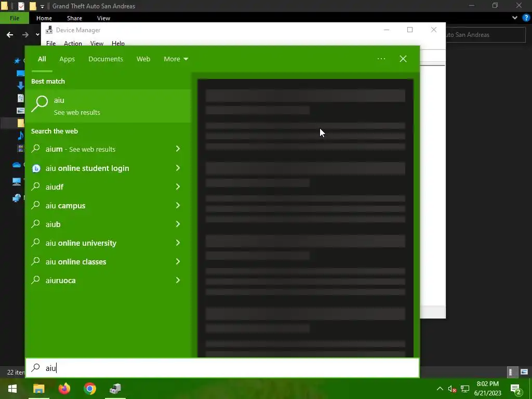
Task: Go back in File Explorer
Action: pyautogui.click(x=10, y=35)
